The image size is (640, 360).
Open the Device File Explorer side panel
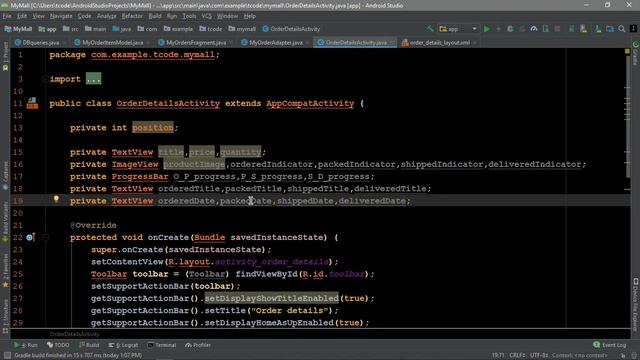tap(636, 305)
